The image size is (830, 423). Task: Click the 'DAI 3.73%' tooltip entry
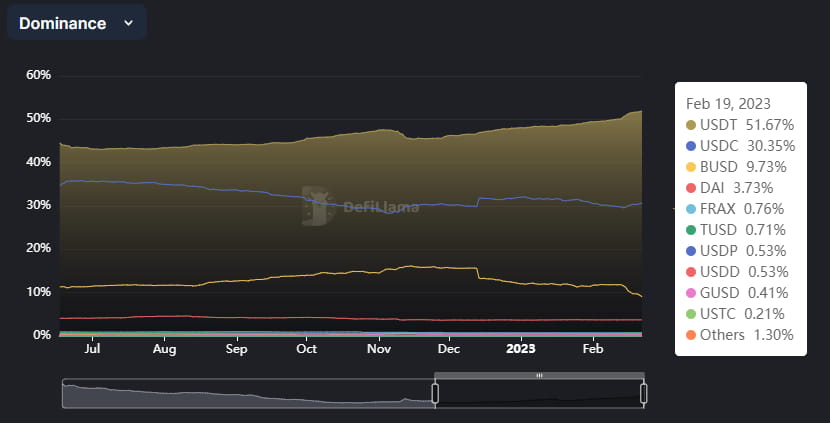click(x=729, y=188)
